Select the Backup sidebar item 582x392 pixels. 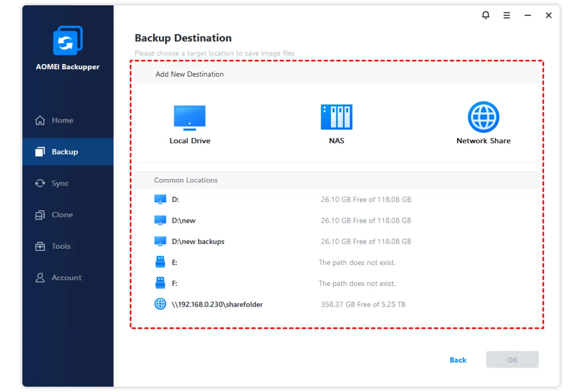click(x=64, y=152)
